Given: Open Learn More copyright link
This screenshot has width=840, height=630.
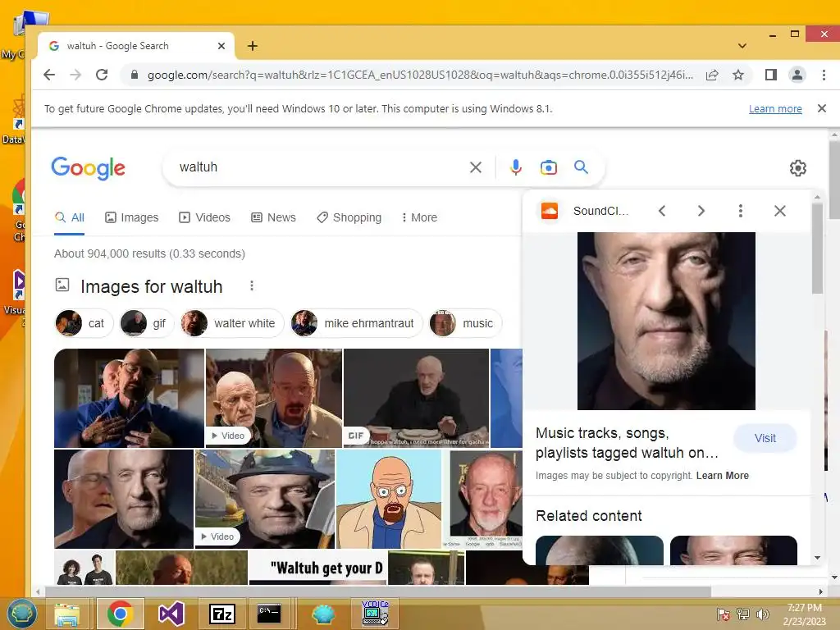Looking at the screenshot, I should (722, 476).
